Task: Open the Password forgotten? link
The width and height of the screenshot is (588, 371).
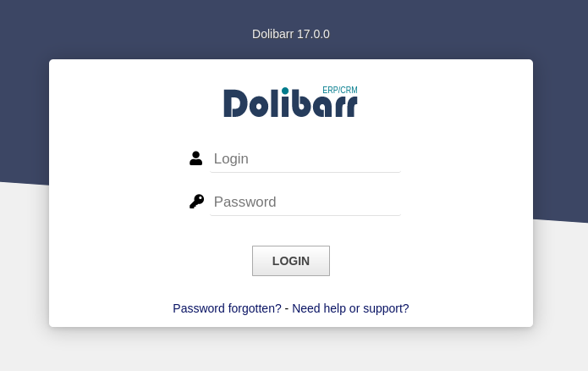Action: click(227, 308)
